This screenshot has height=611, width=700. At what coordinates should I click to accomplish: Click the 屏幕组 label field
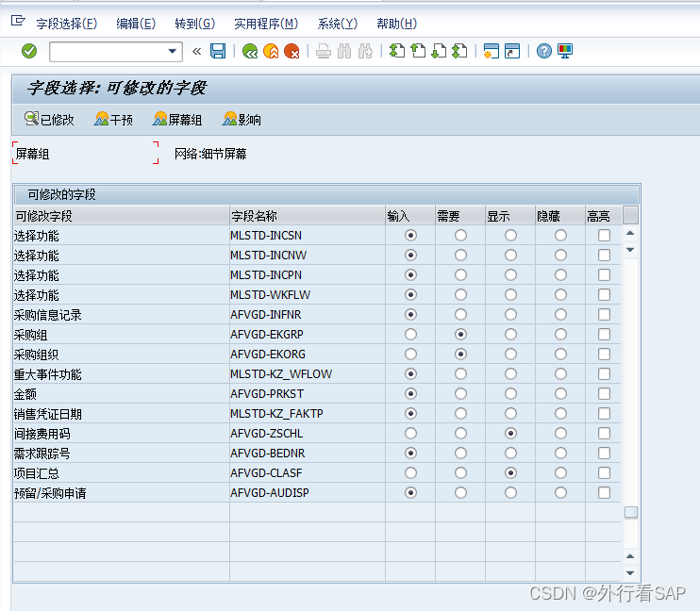pos(85,154)
